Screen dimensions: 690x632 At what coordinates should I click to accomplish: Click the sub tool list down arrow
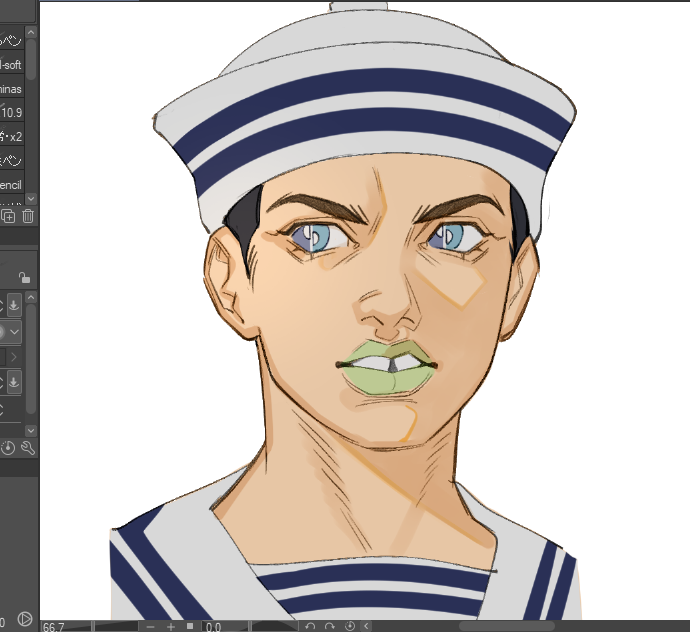31,199
